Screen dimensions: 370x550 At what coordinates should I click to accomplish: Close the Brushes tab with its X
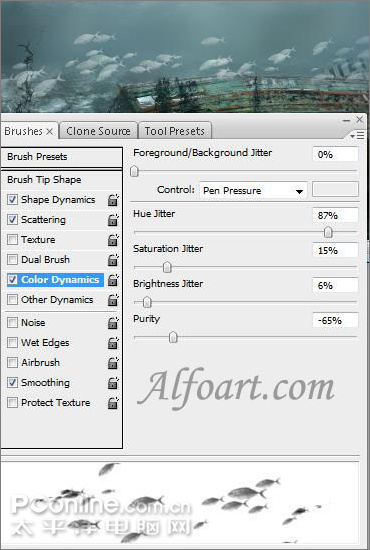coord(50,132)
